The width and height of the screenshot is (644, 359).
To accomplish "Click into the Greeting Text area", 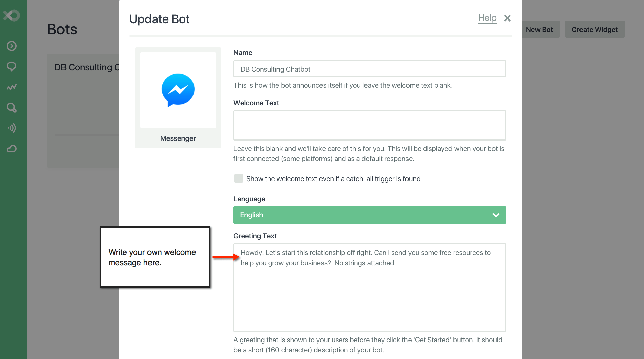I will [370, 296].
